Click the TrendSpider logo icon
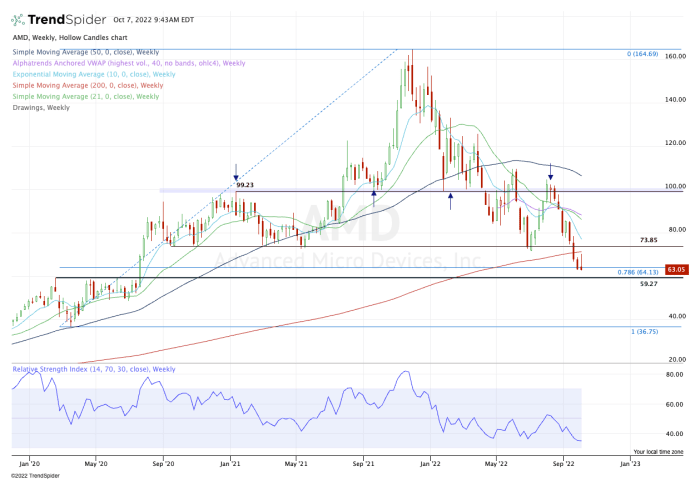This screenshot has width=700, height=481. point(20,18)
